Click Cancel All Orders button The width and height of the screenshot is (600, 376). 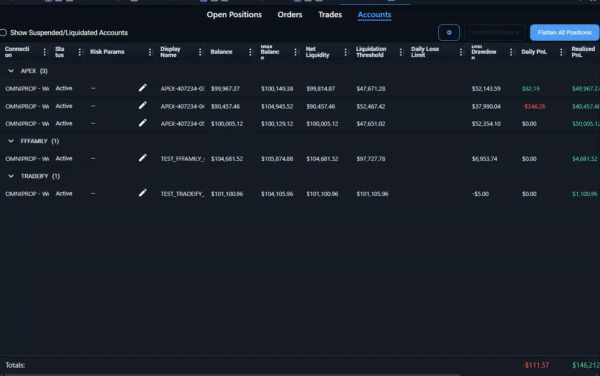click(x=495, y=33)
